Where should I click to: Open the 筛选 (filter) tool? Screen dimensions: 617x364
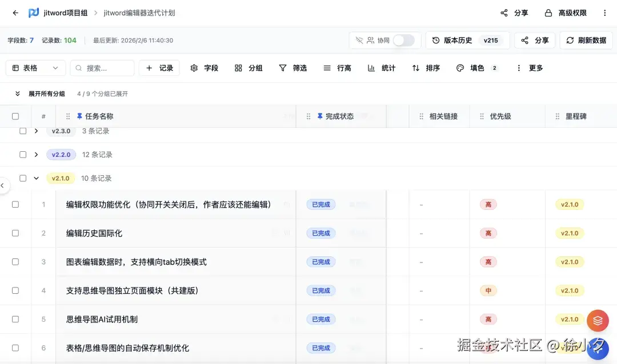pyautogui.click(x=293, y=67)
